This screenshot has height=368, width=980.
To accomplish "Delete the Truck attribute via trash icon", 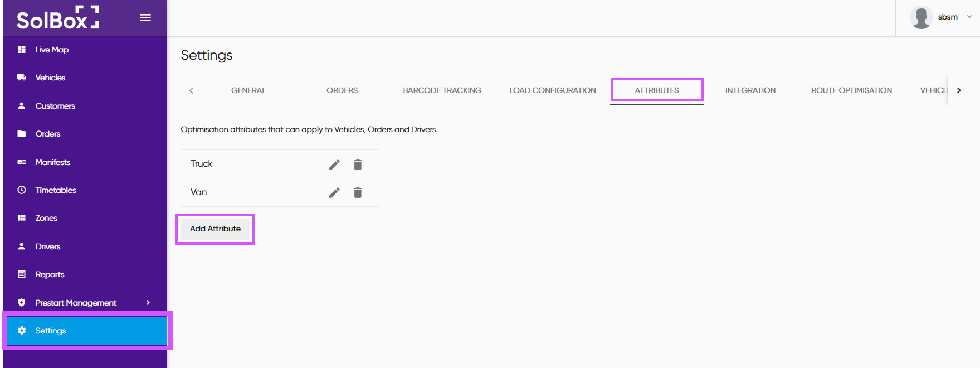I will point(358,164).
